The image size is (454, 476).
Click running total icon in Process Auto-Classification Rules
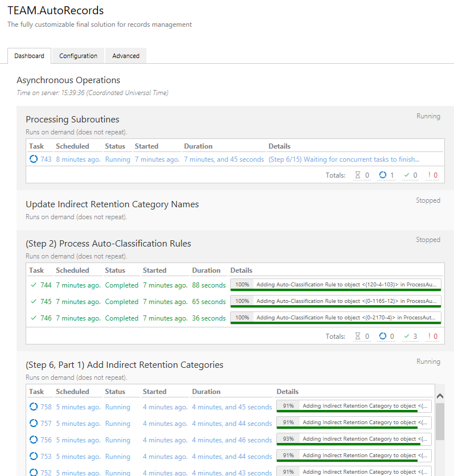pos(383,336)
